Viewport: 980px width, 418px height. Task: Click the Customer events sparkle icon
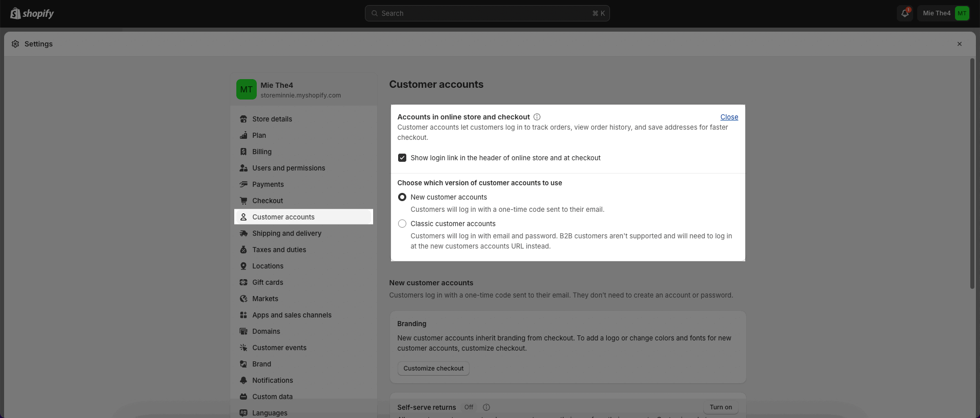click(243, 348)
